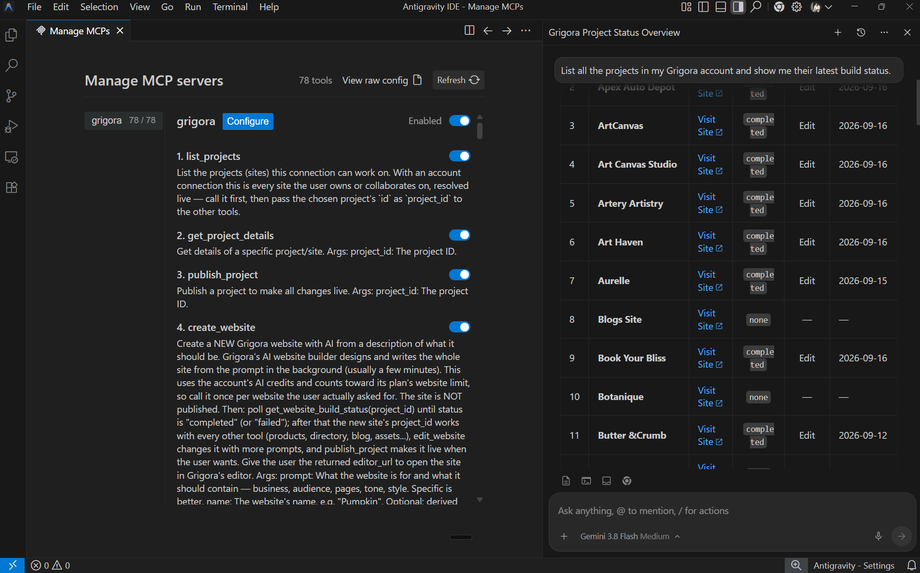Click errors and warnings count in status bar

(50, 565)
